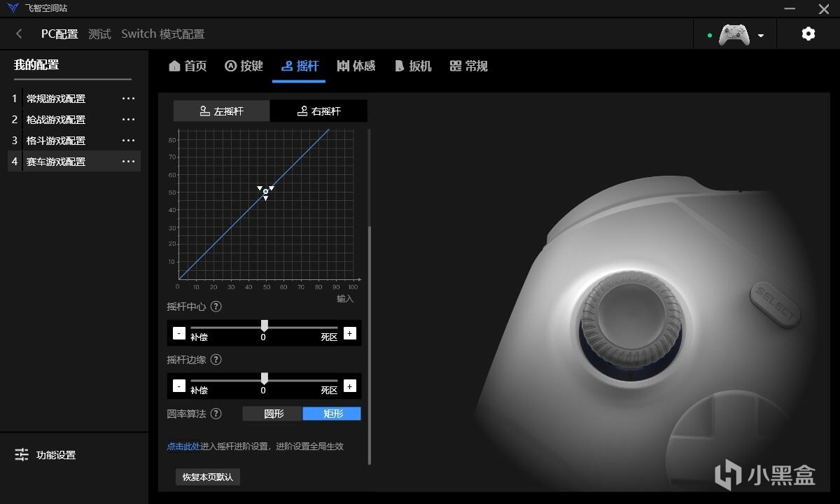
Task: Click the SELECT button on controller image
Action: [x=775, y=304]
